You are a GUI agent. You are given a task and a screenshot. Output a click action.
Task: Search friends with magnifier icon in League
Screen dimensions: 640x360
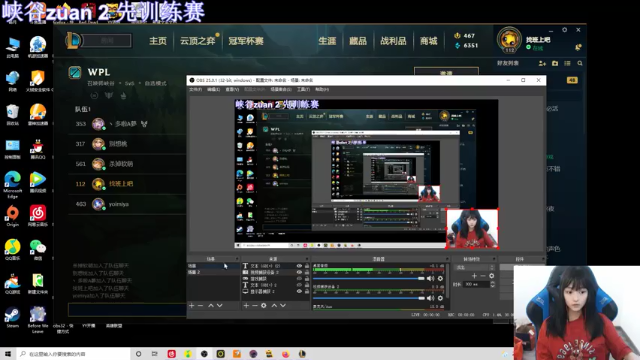[580, 63]
